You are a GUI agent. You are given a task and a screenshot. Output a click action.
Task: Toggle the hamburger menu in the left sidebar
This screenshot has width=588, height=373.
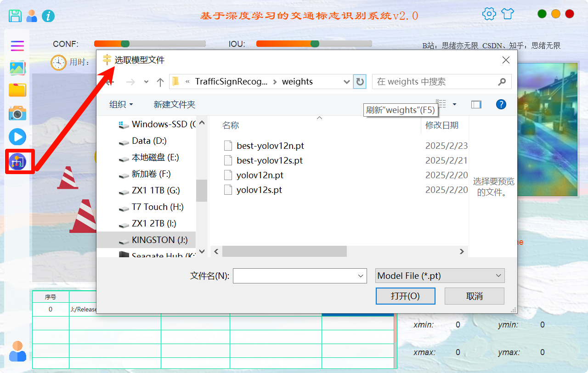point(17,45)
